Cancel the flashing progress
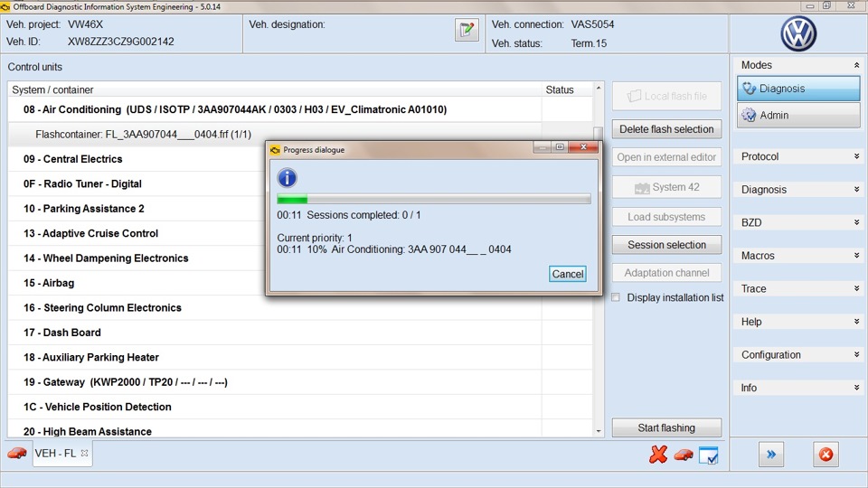This screenshot has height=488, width=868. tap(568, 274)
